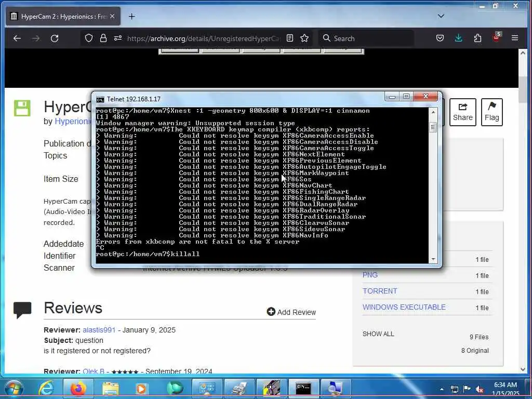The width and height of the screenshot is (532, 399).
Task: Open Windows Explorer folder in taskbar
Action: coord(111,389)
